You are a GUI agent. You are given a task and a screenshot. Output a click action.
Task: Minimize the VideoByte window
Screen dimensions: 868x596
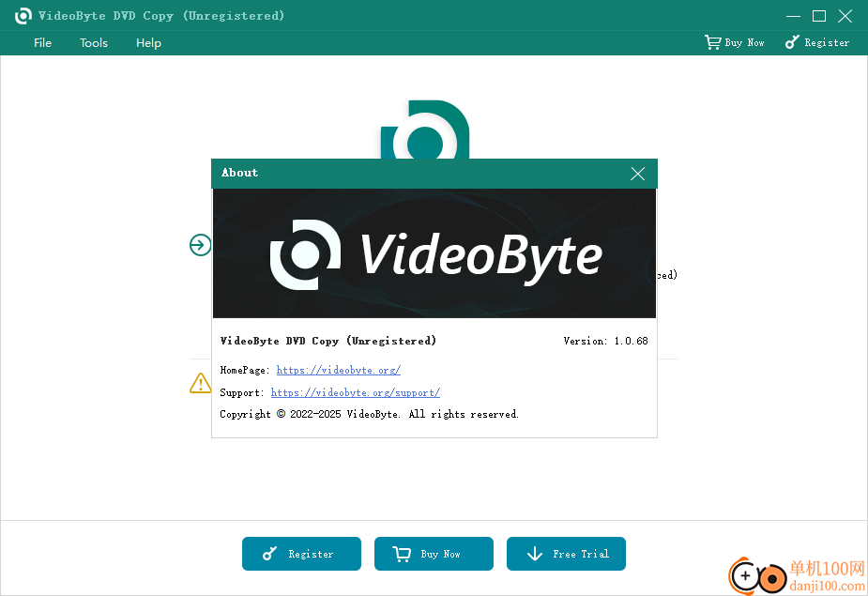[793, 16]
